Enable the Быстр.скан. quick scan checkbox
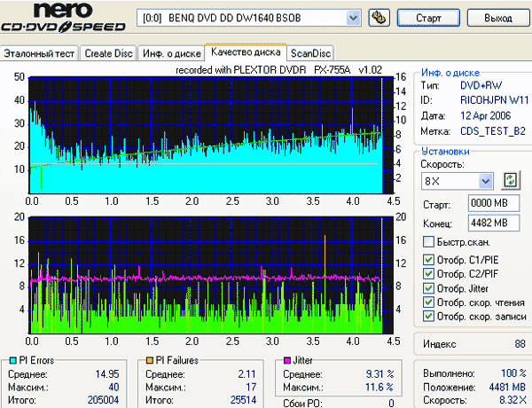The height and width of the screenshot is (408, 532). (x=429, y=242)
